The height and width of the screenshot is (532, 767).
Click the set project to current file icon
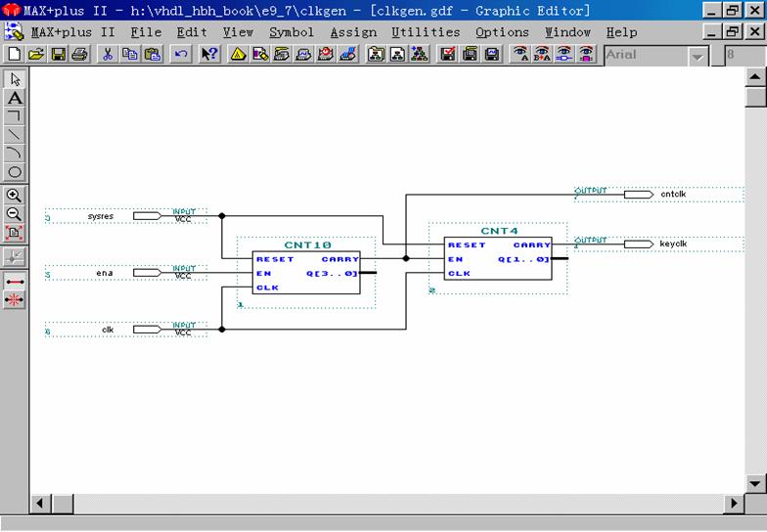pyautogui.click(x=376, y=54)
